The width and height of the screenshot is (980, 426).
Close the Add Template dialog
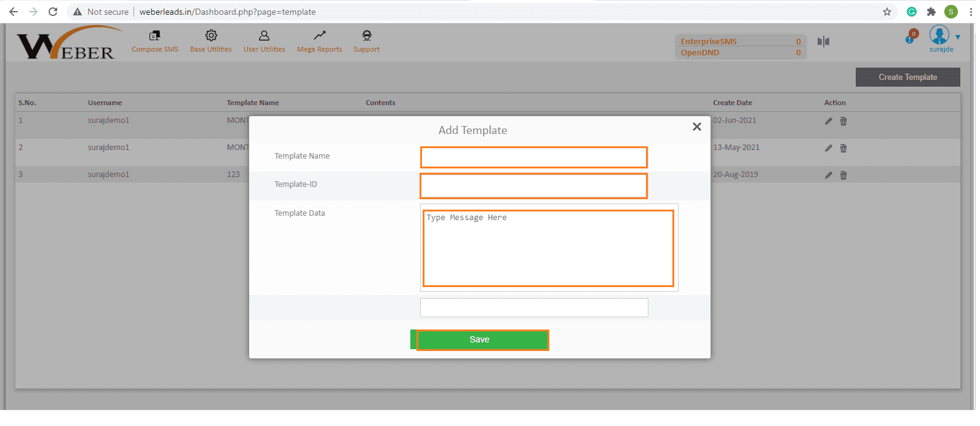696,127
